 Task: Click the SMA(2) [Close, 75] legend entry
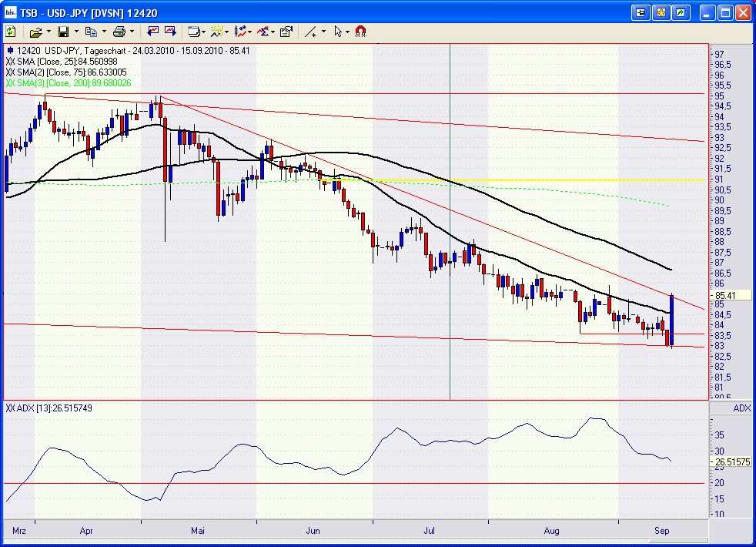66,72
